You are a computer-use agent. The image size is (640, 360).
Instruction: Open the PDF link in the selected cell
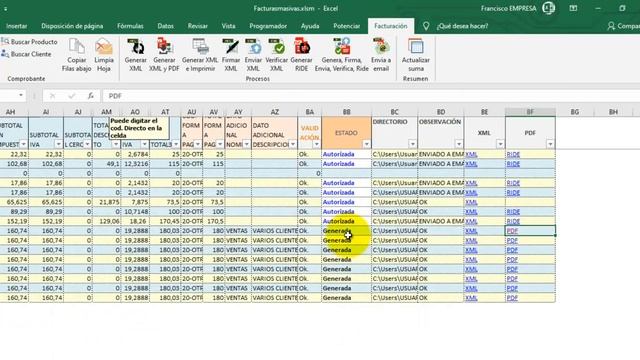(x=512, y=231)
